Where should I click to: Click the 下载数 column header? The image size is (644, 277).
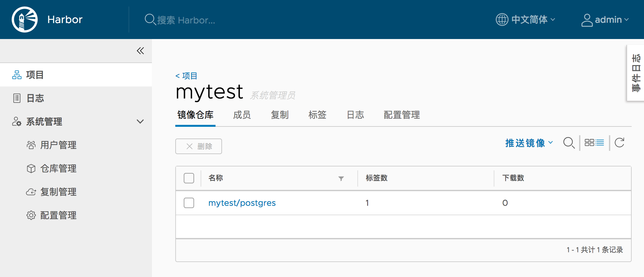pyautogui.click(x=513, y=178)
